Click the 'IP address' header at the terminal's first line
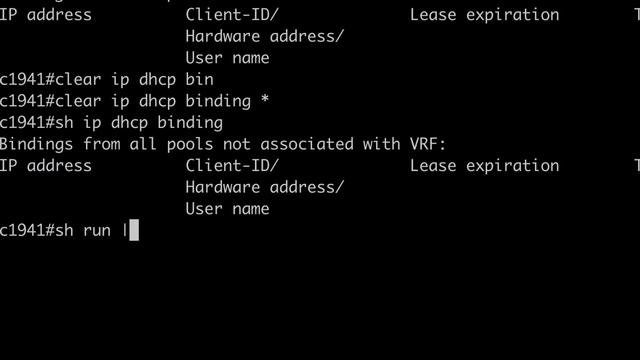Image resolution: width=640 pixels, height=360 pixels. pos(46,15)
